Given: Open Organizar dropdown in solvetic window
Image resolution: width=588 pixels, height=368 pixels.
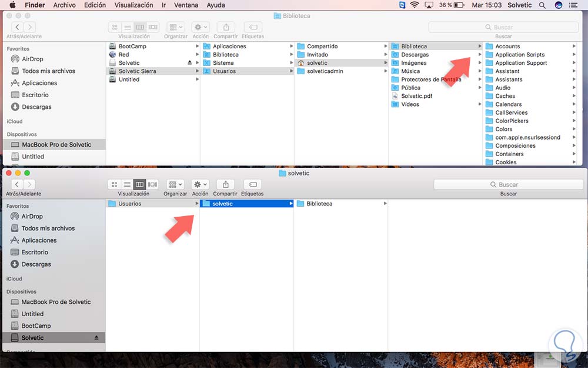Looking at the screenshot, I should coord(175,184).
